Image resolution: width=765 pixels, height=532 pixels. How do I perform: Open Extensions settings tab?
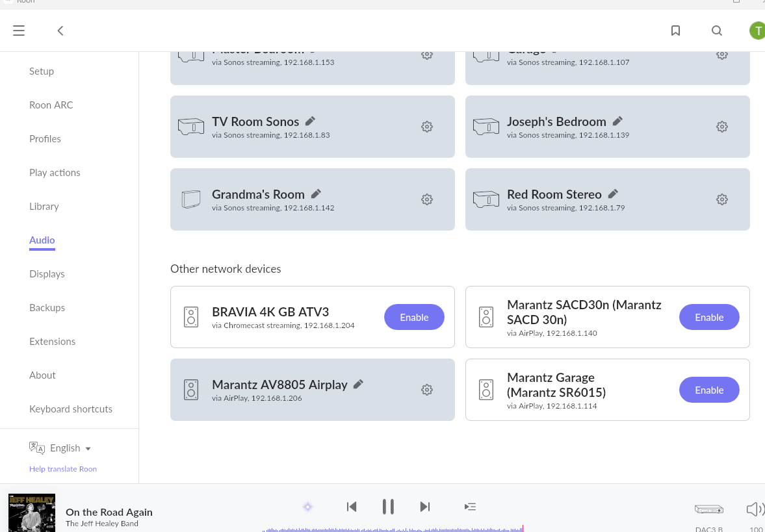coord(52,341)
